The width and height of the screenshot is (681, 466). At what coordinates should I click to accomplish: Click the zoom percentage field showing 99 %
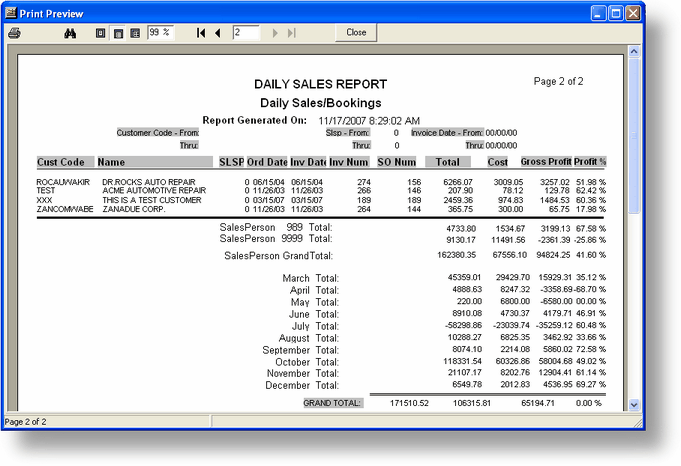tap(160, 33)
